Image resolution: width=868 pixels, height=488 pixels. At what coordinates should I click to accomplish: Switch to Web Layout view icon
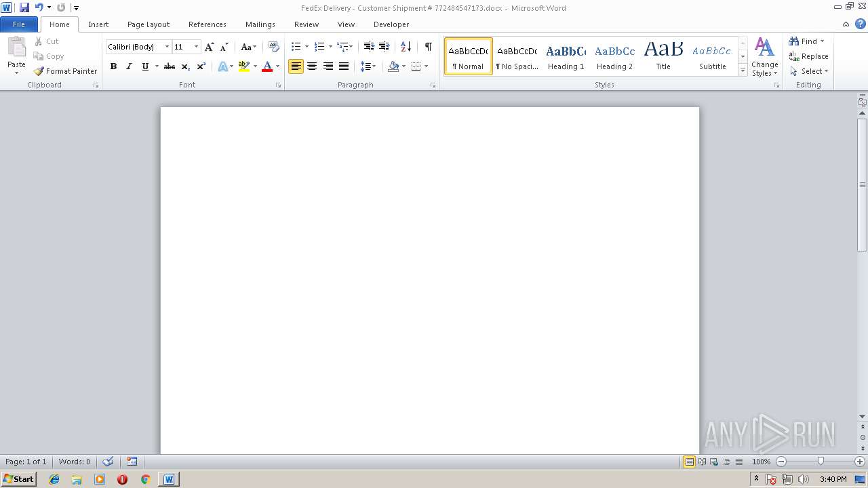[714, 462]
